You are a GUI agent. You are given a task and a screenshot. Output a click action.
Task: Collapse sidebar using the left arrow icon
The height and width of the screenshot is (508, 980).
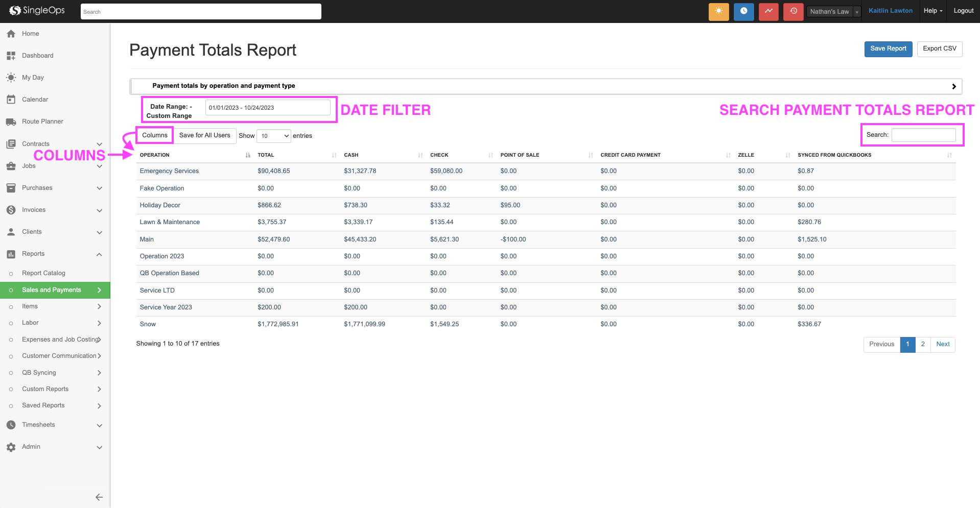click(x=99, y=497)
